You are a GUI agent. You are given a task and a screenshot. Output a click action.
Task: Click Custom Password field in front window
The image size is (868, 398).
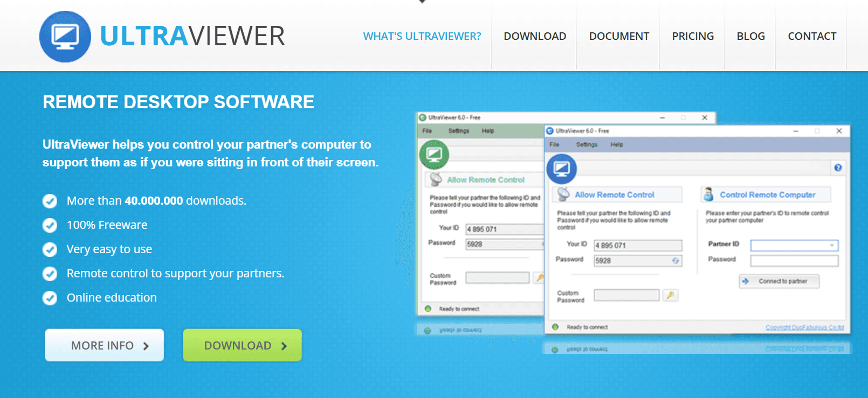[626, 295]
